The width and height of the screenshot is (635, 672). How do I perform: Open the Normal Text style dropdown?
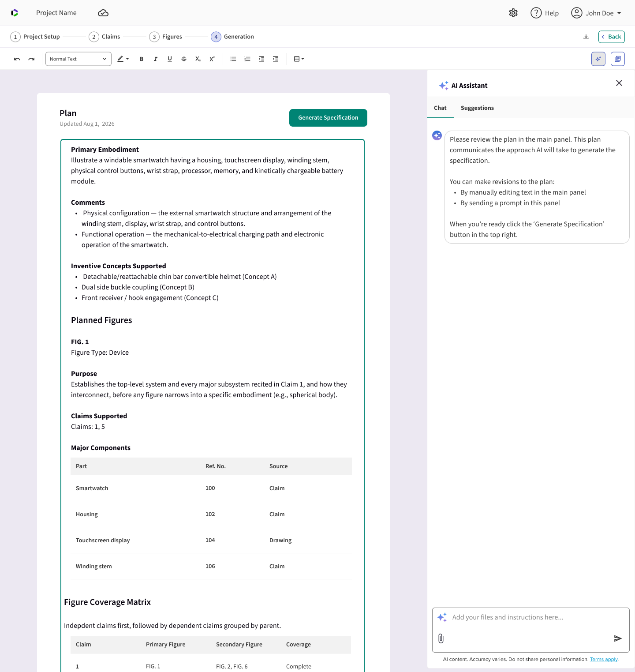(78, 59)
